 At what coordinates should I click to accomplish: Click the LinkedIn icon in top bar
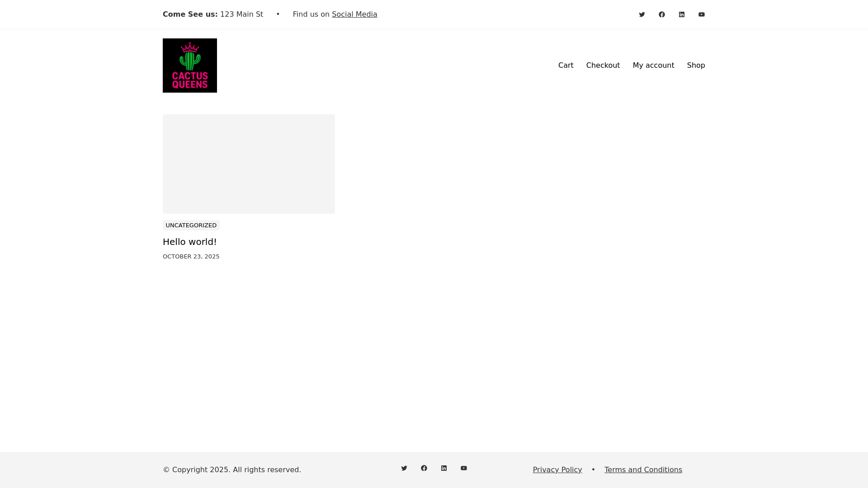click(x=682, y=14)
